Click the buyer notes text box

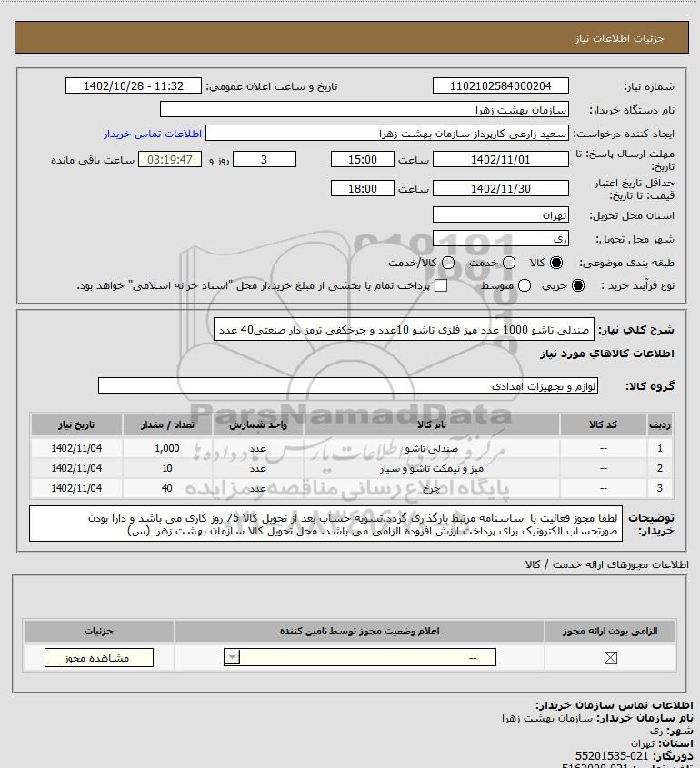[x=325, y=524]
